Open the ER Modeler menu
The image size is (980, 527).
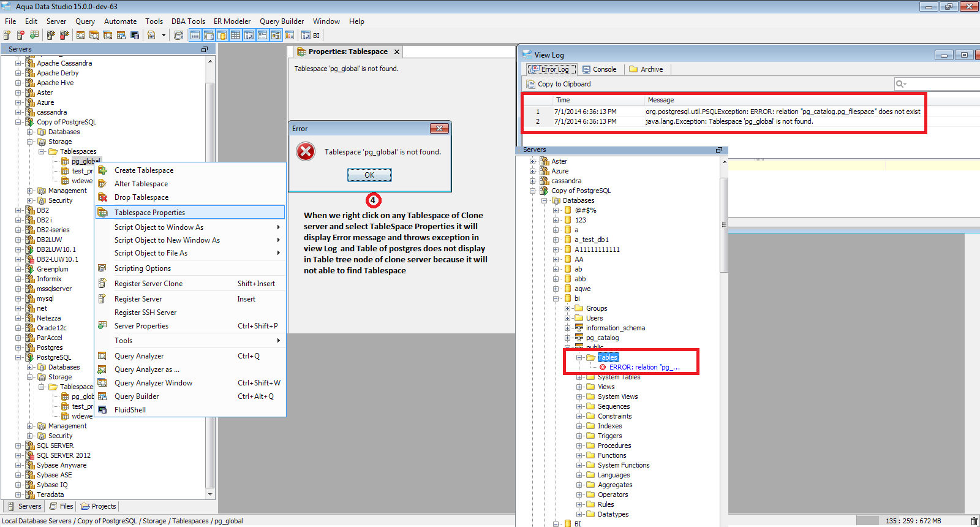click(232, 21)
